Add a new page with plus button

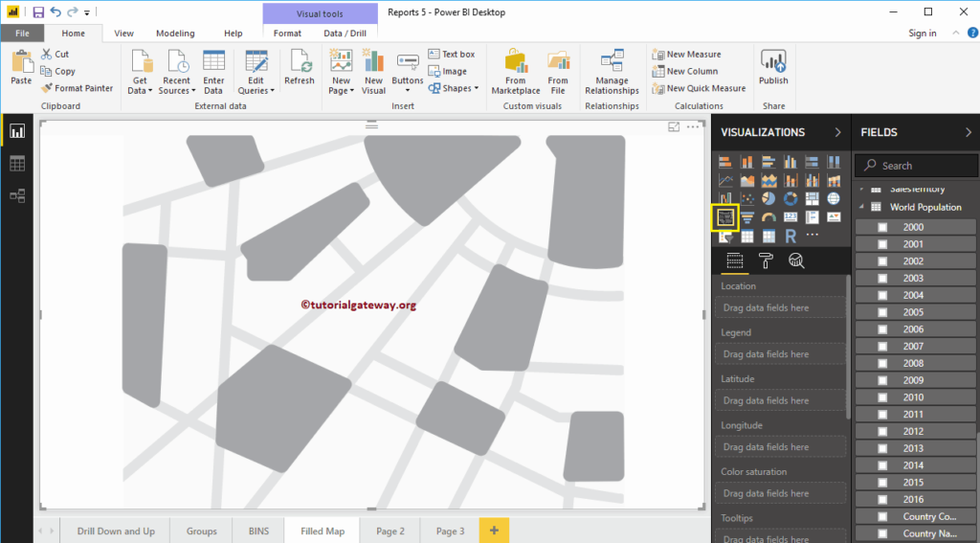pyautogui.click(x=494, y=531)
